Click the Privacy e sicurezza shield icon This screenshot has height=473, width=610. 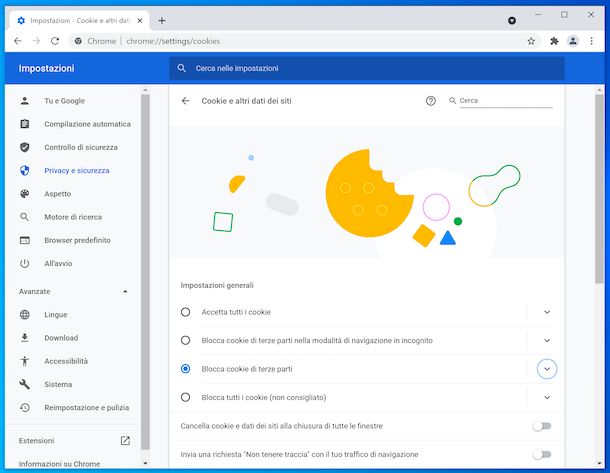[25, 170]
